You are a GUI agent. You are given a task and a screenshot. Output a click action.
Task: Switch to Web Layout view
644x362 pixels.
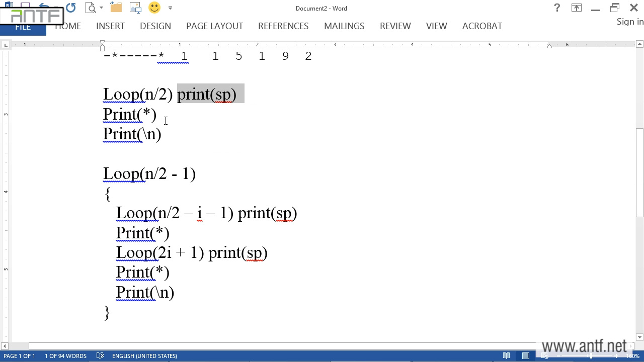[545, 356]
